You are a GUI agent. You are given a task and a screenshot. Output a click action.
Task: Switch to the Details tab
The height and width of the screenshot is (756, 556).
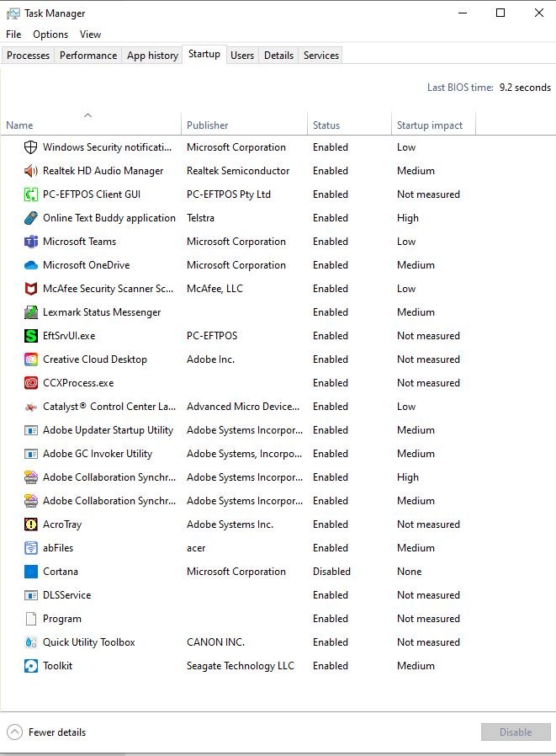point(278,56)
